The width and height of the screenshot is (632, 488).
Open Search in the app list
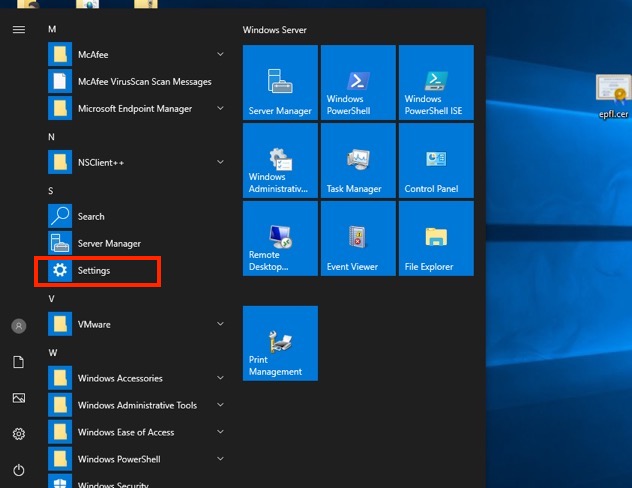pyautogui.click(x=137, y=216)
